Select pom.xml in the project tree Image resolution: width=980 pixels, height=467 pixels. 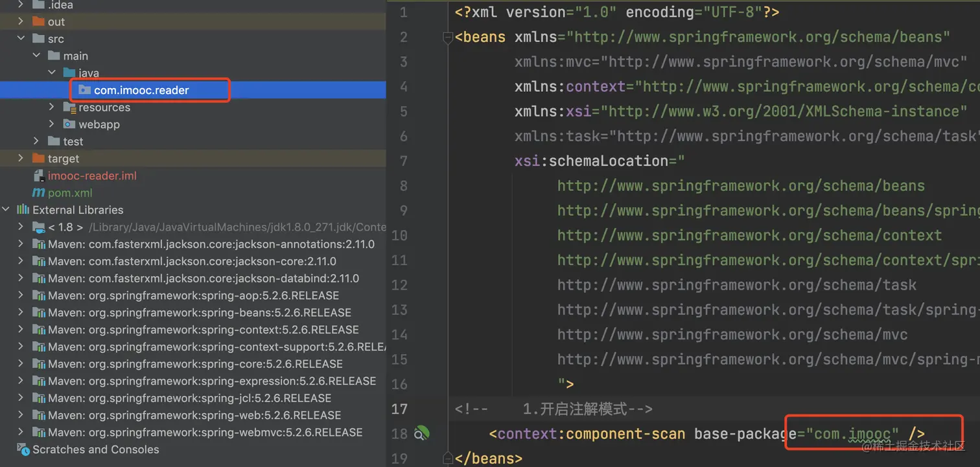(x=70, y=193)
